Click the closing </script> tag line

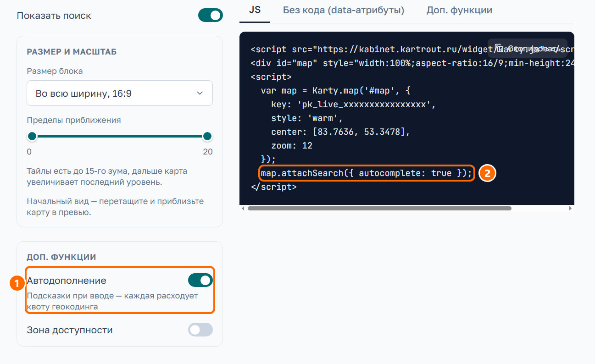pyautogui.click(x=274, y=187)
